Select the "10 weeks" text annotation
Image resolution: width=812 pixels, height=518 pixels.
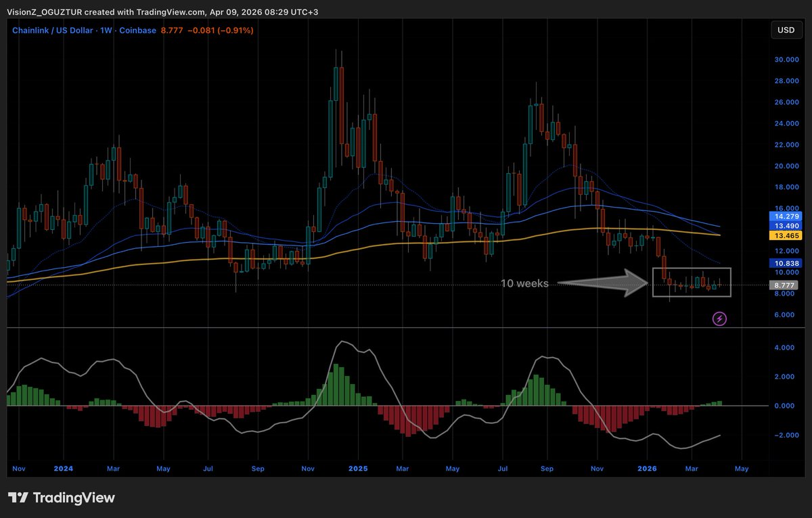click(x=524, y=284)
